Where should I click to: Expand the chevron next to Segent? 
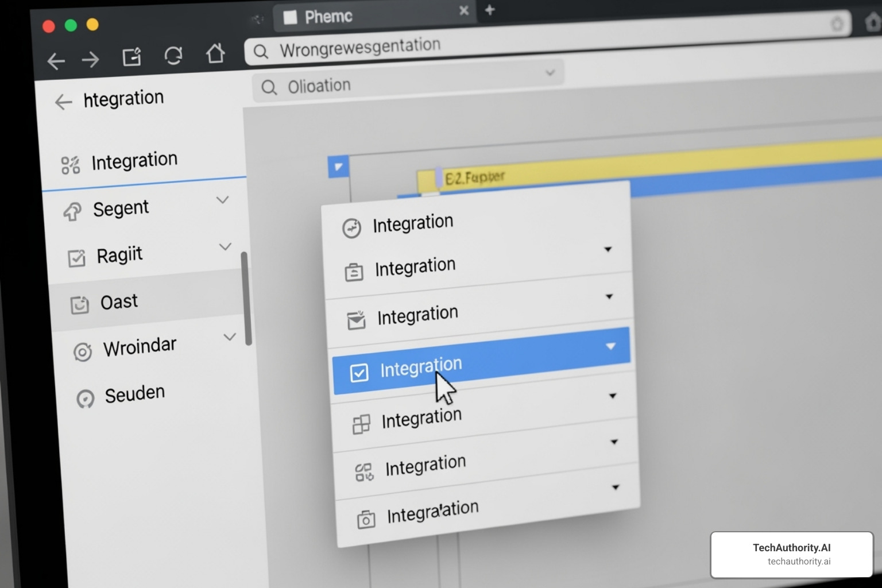[x=222, y=200]
